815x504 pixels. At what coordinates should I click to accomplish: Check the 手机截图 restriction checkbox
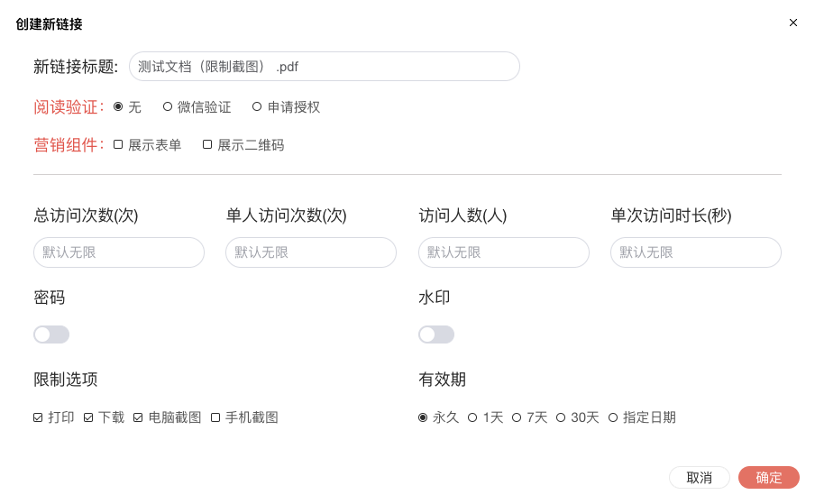[x=215, y=417]
